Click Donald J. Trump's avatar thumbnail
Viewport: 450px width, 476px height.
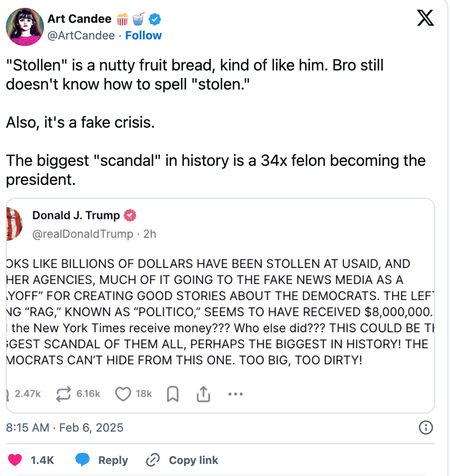tap(15, 224)
